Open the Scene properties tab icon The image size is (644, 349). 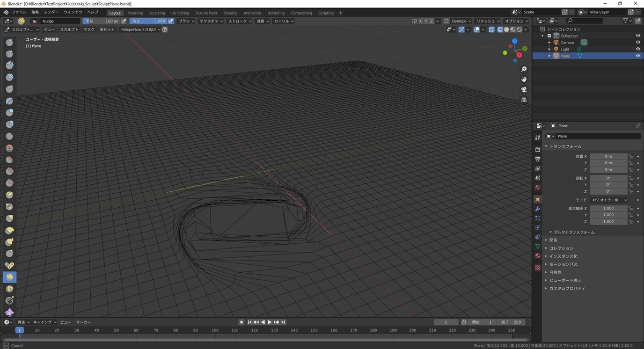click(537, 178)
